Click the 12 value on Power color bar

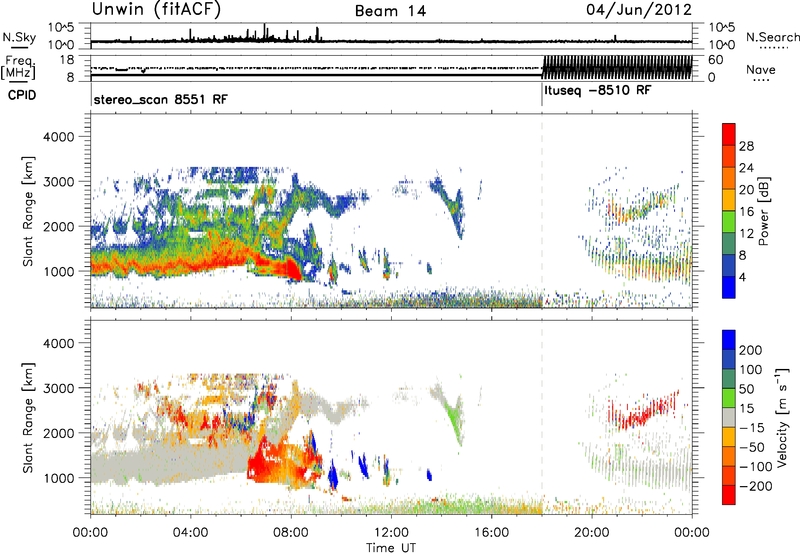746,234
